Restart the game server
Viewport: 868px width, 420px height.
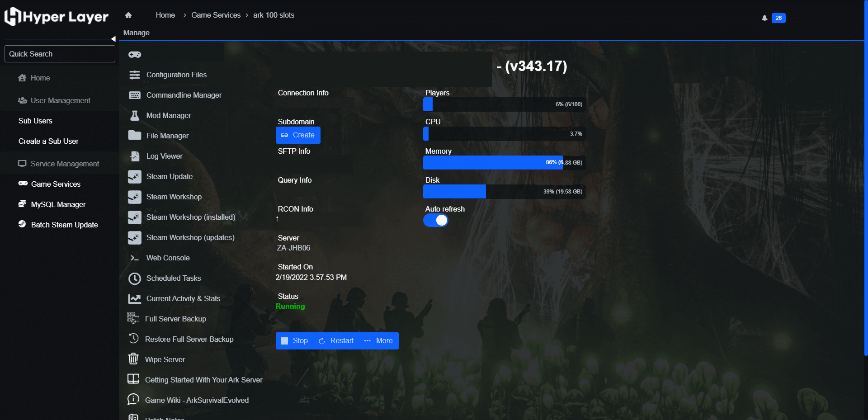[x=336, y=341]
